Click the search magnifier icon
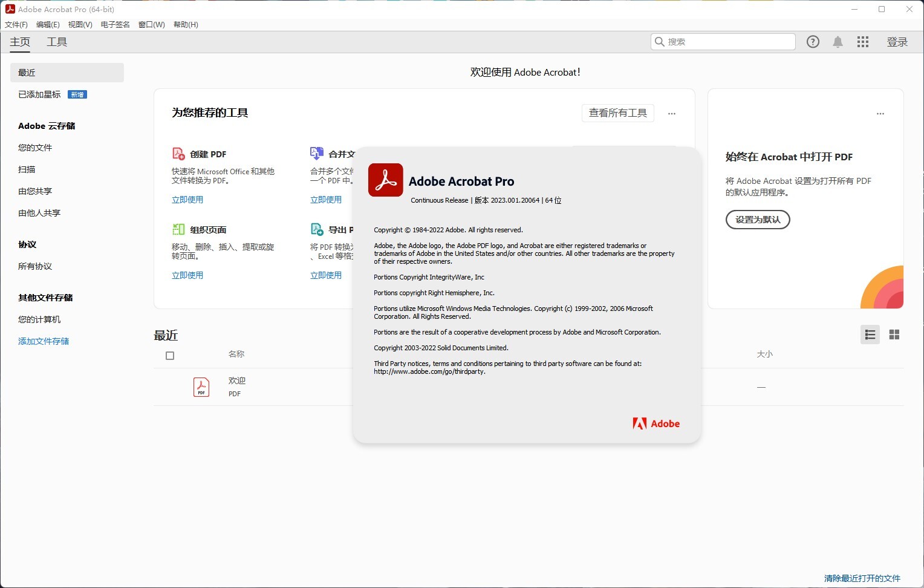The image size is (924, 588). 660,42
